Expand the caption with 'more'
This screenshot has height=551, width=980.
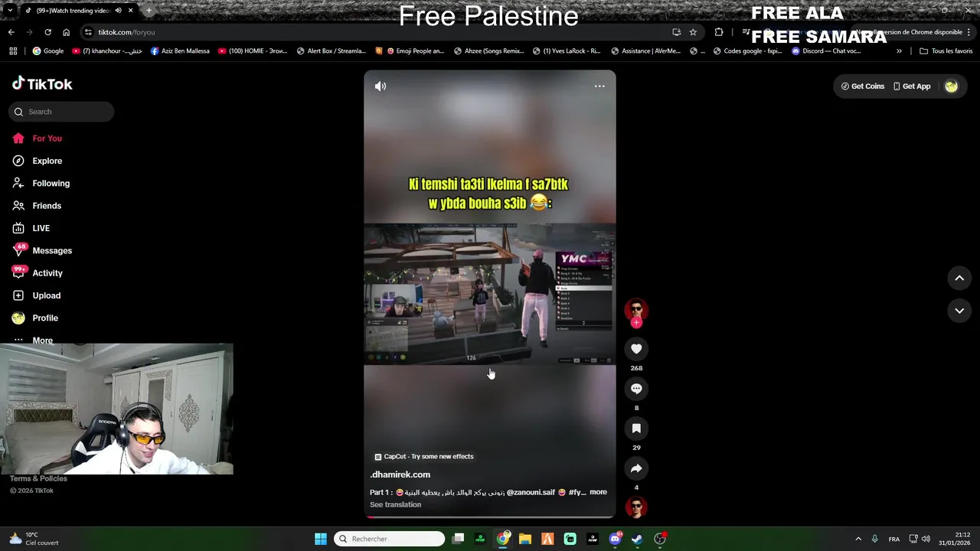pyautogui.click(x=598, y=492)
